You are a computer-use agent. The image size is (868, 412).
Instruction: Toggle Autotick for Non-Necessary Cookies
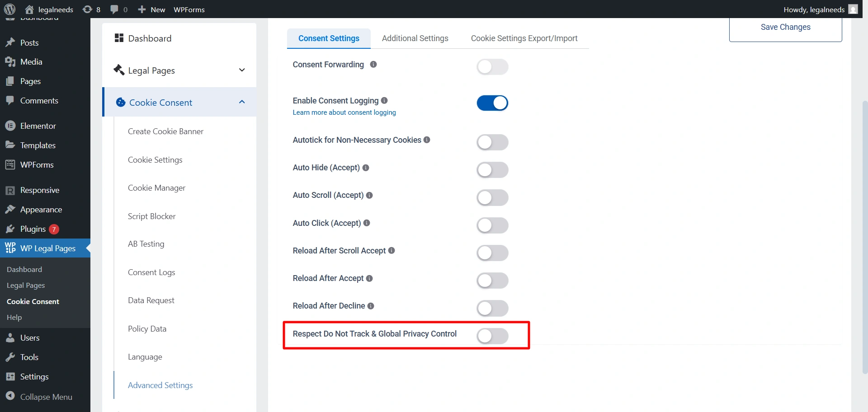(x=492, y=142)
